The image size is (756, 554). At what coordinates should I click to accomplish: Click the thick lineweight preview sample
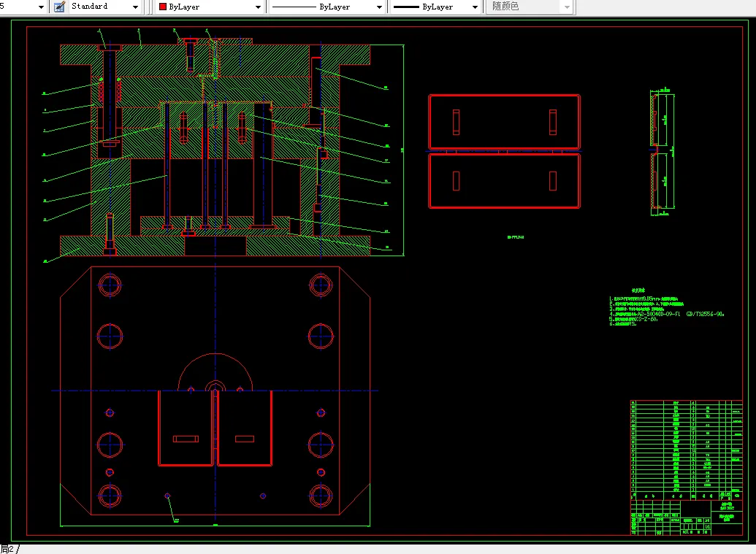point(406,7)
